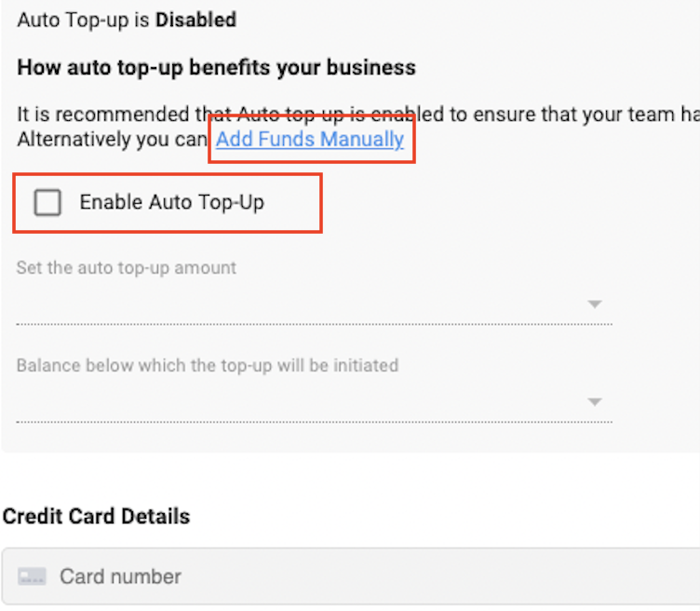Tick the Enable Auto Top-Up checkbox
Viewport: 700px width, 611px height.
click(47, 202)
